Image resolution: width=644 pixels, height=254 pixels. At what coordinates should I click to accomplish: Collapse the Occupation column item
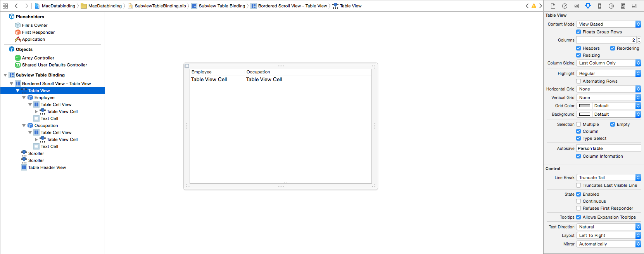[x=24, y=125]
